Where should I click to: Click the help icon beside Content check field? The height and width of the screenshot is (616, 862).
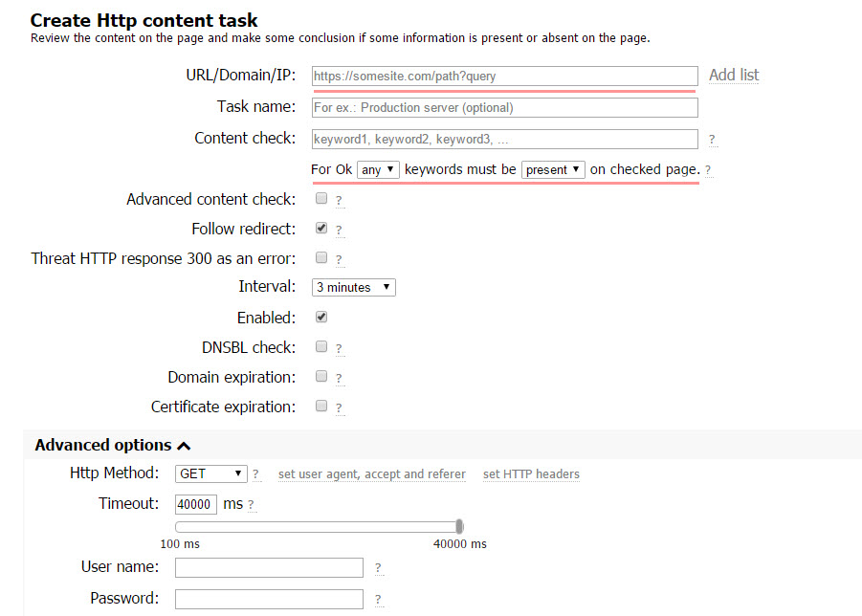(712, 139)
